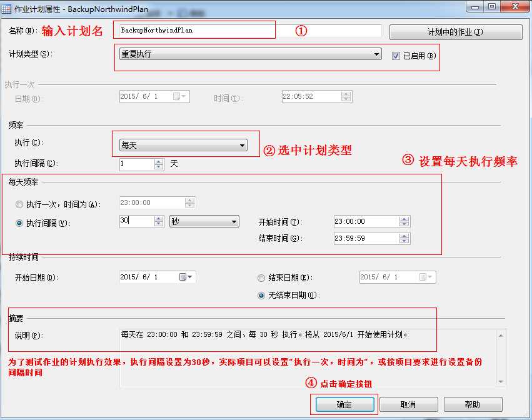This screenshot has width=532, height=420.
Task: Close the 作业计划属性 dialog window
Action: point(514,6)
